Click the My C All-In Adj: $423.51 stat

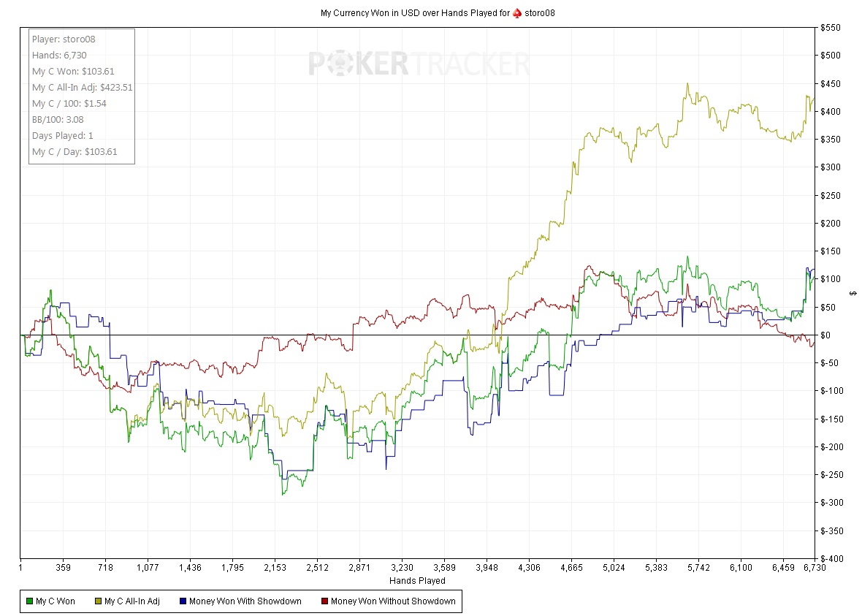click(x=82, y=88)
